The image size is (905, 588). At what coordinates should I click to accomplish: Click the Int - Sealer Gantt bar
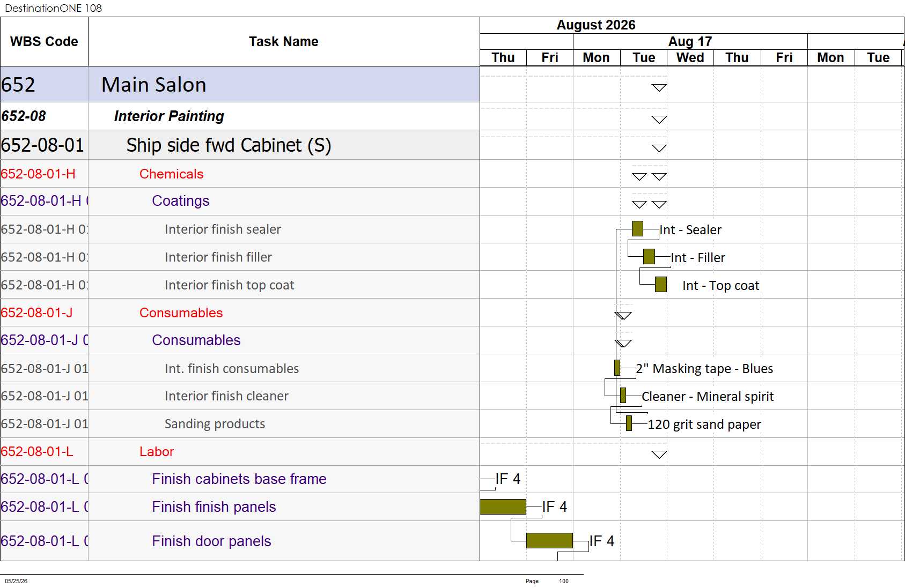click(637, 229)
